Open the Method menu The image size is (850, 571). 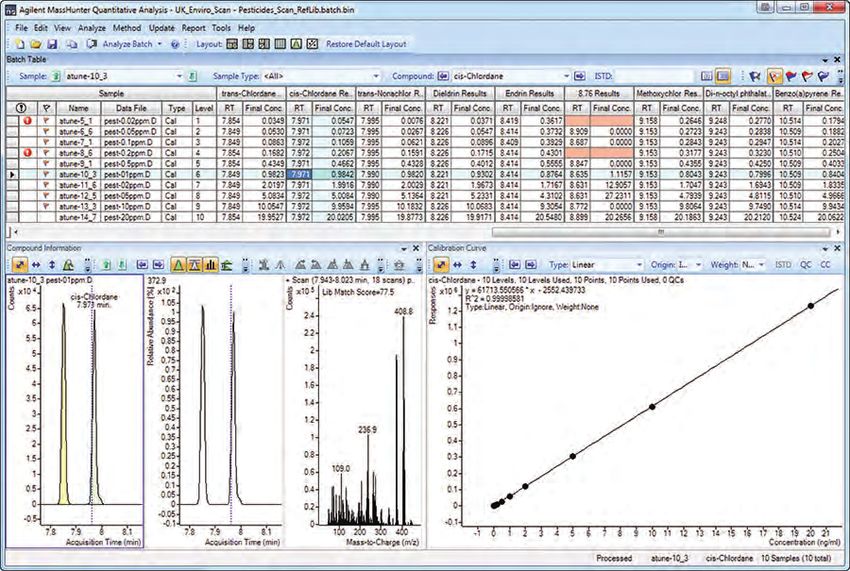point(127,28)
